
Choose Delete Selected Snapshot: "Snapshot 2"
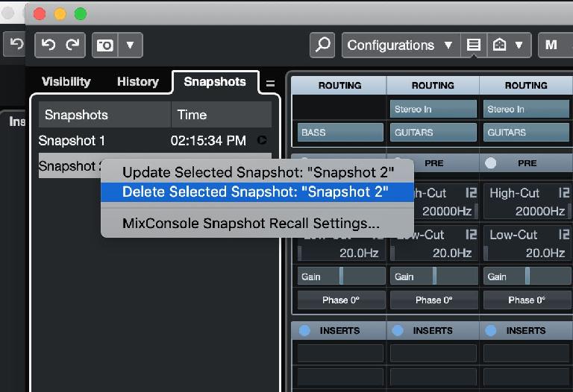click(x=257, y=192)
